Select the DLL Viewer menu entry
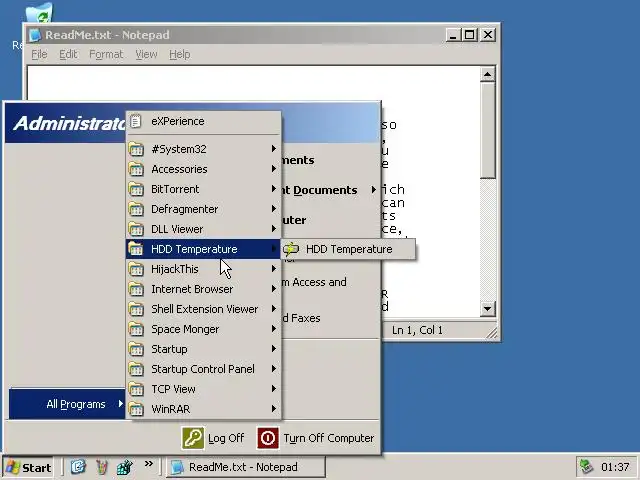 tap(203, 229)
